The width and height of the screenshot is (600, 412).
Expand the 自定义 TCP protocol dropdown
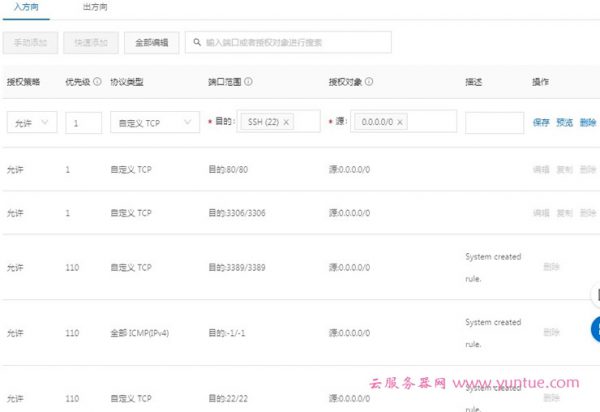(152, 122)
